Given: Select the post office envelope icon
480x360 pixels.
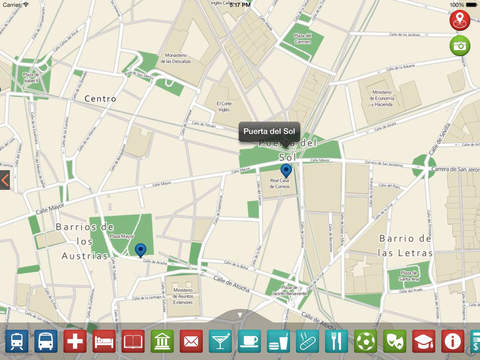Looking at the screenshot, I should click(x=191, y=341).
